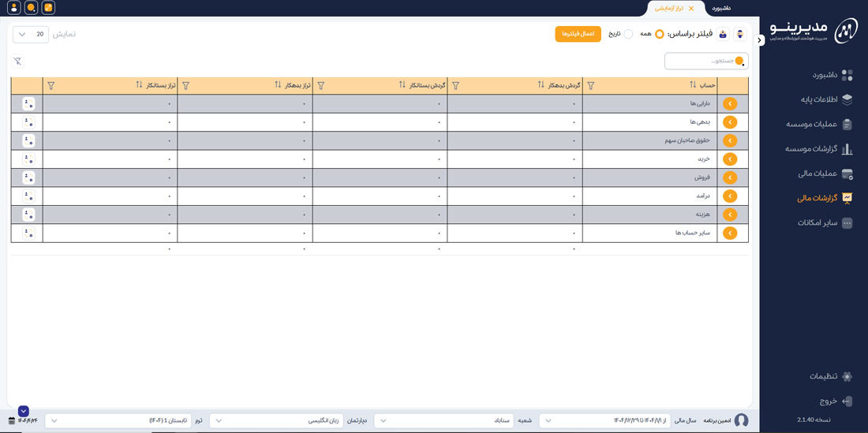Image resolution: width=868 pixels, height=433 pixels.
Task: Click the filter icon in تراز بستانکار column
Action: click(51, 85)
